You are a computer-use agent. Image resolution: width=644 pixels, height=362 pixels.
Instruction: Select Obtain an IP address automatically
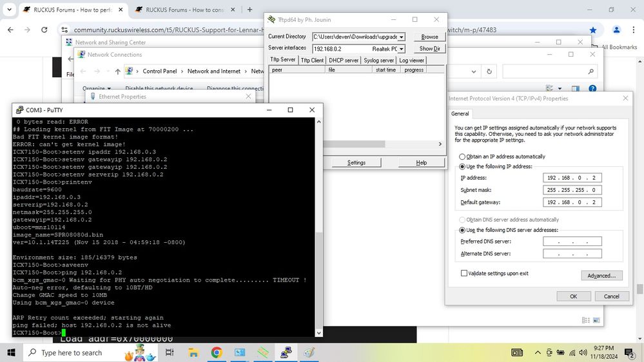click(x=462, y=157)
